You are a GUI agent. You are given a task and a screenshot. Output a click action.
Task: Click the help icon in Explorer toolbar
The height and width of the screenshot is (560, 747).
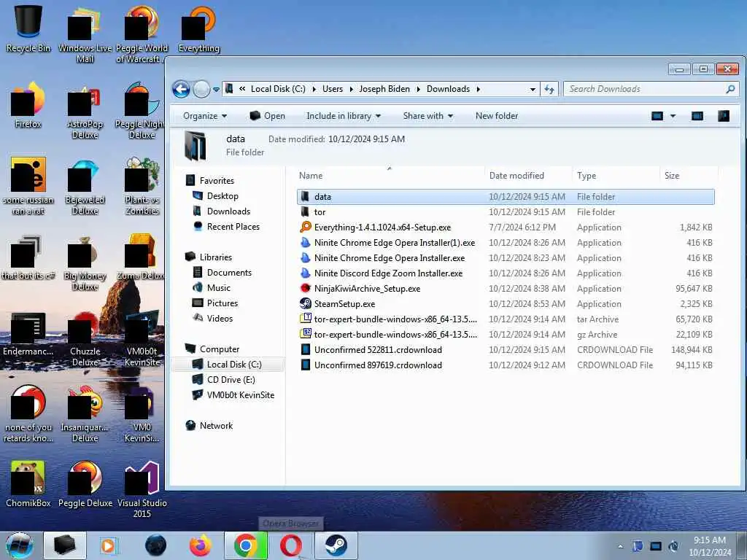coord(723,116)
